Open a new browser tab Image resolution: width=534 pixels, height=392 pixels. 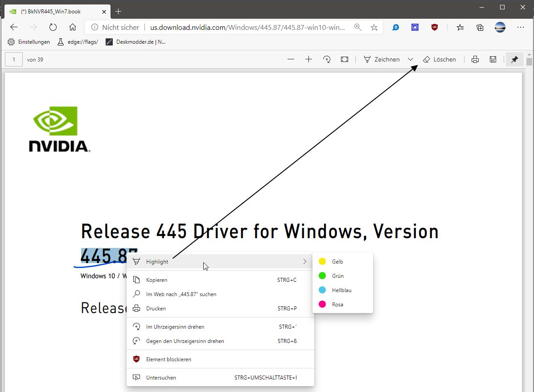pos(118,12)
